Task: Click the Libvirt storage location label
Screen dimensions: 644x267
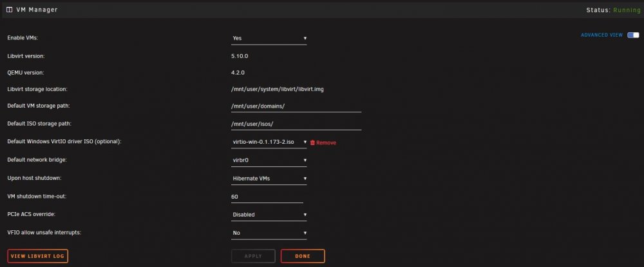Action: pos(37,89)
